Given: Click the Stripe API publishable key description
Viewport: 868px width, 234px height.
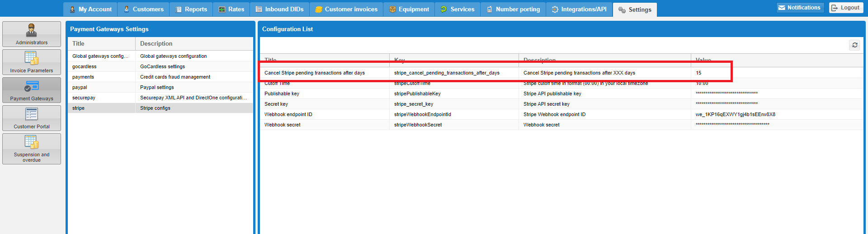Looking at the screenshot, I should [x=552, y=94].
